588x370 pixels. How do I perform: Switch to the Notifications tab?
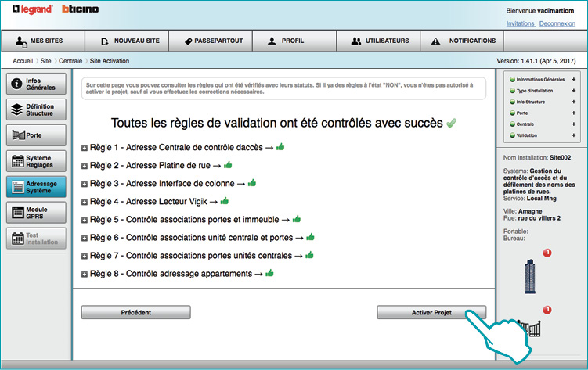[464, 41]
